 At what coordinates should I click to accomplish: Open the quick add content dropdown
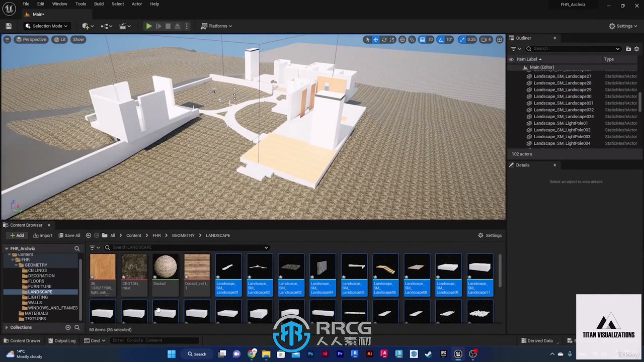(88, 26)
